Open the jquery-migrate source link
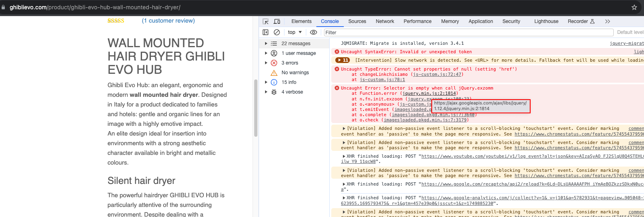The image size is (644, 217). click(627, 44)
